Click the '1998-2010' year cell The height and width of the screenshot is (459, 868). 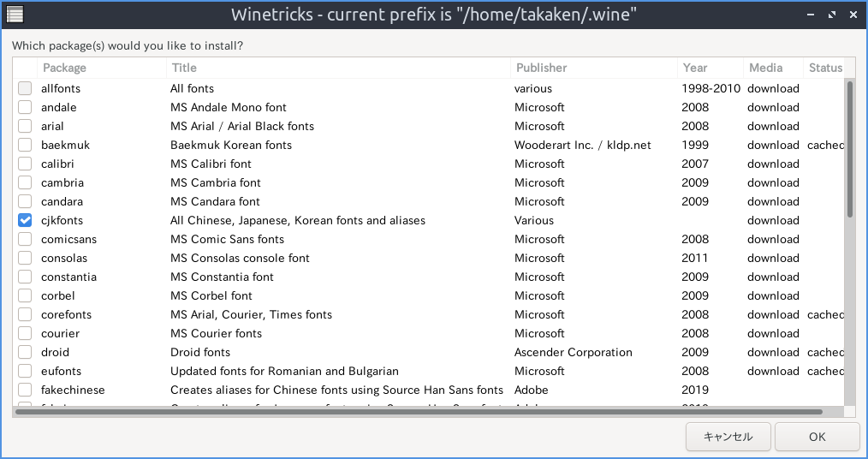click(x=710, y=88)
